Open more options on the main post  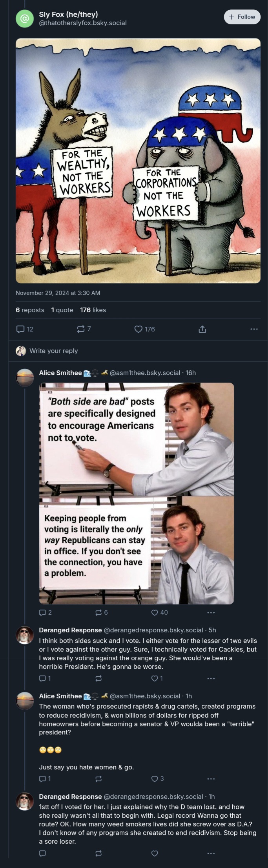coord(254,329)
